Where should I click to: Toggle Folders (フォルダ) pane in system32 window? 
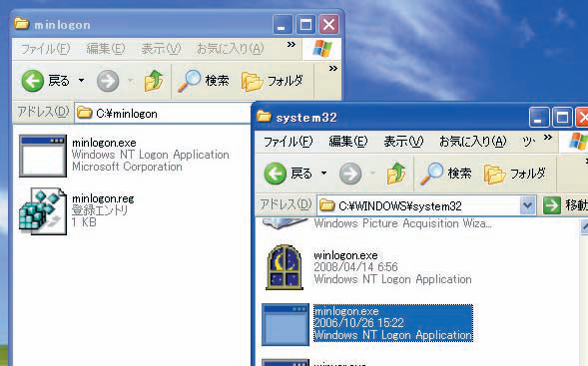[514, 174]
